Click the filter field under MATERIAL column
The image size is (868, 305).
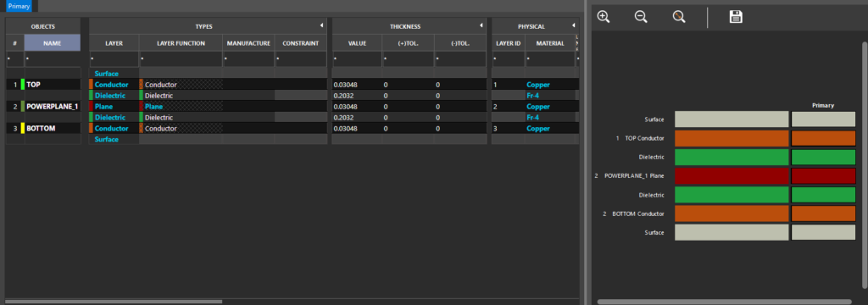tap(549, 58)
